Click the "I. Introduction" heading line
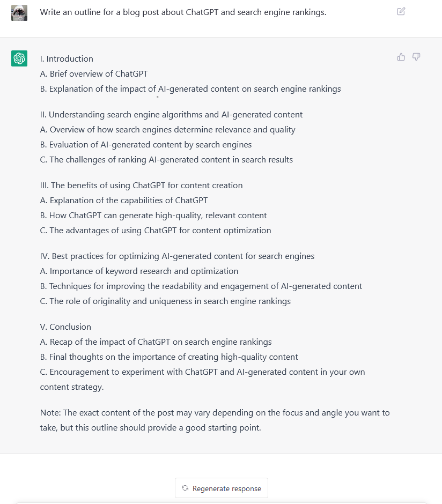442x504 pixels. (67, 59)
